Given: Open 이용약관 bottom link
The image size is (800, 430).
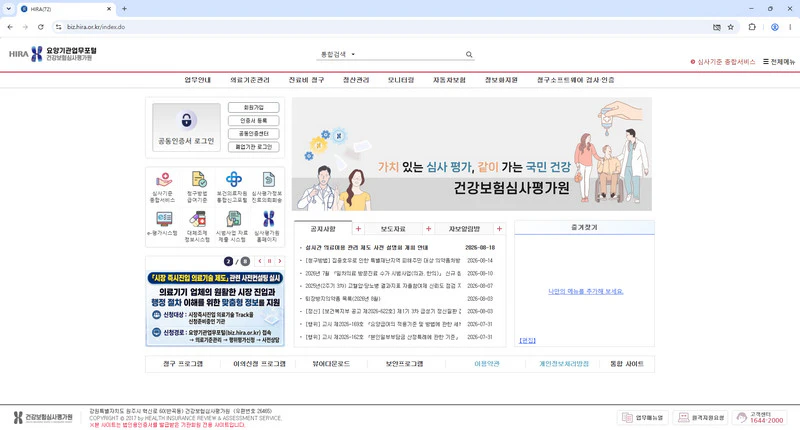Looking at the screenshot, I should (x=487, y=364).
